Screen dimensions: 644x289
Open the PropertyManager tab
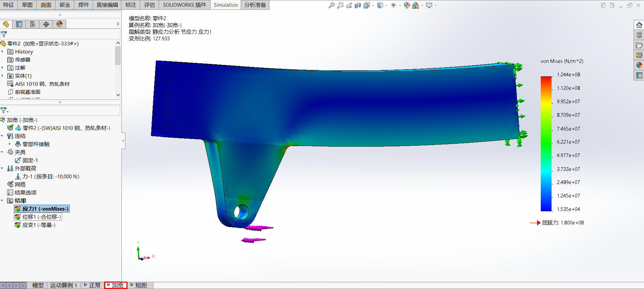19,24
